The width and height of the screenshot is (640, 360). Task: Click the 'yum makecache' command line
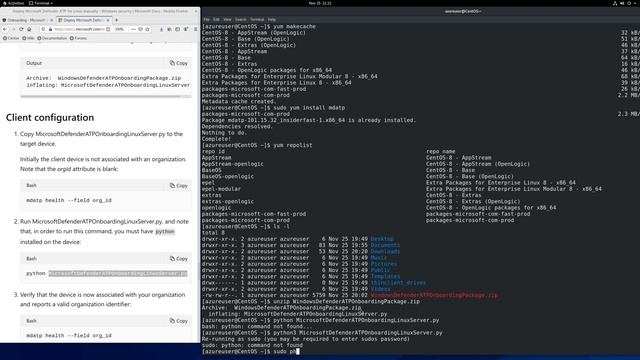(259, 27)
